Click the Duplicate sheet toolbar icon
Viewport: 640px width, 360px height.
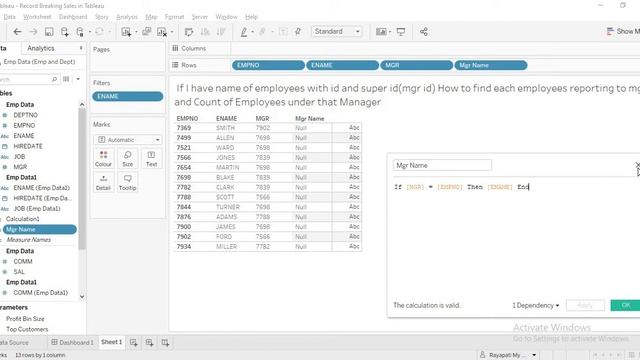[147, 32]
